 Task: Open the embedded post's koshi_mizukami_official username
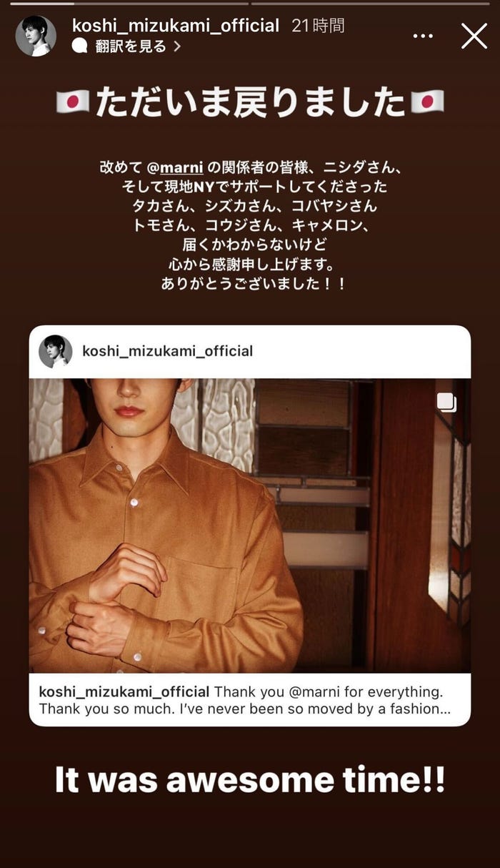(168, 351)
